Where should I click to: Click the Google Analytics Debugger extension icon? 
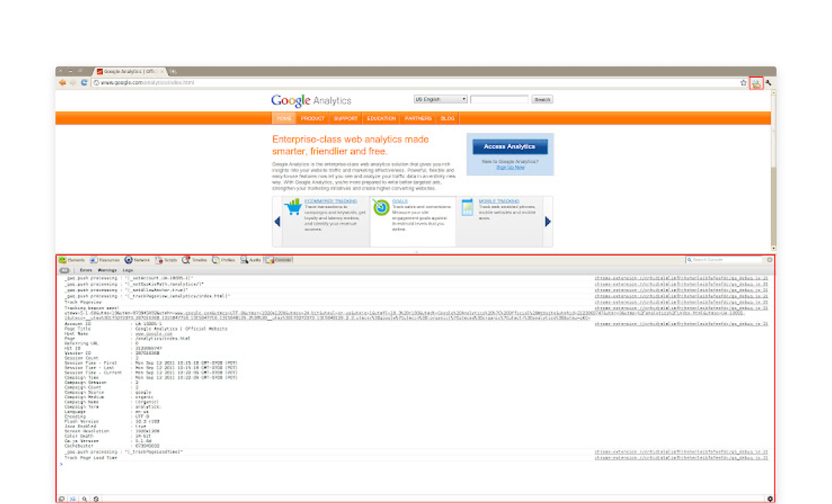coord(756,83)
